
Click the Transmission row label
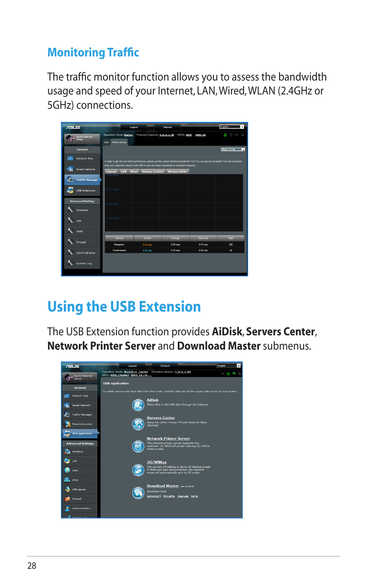pos(119,250)
